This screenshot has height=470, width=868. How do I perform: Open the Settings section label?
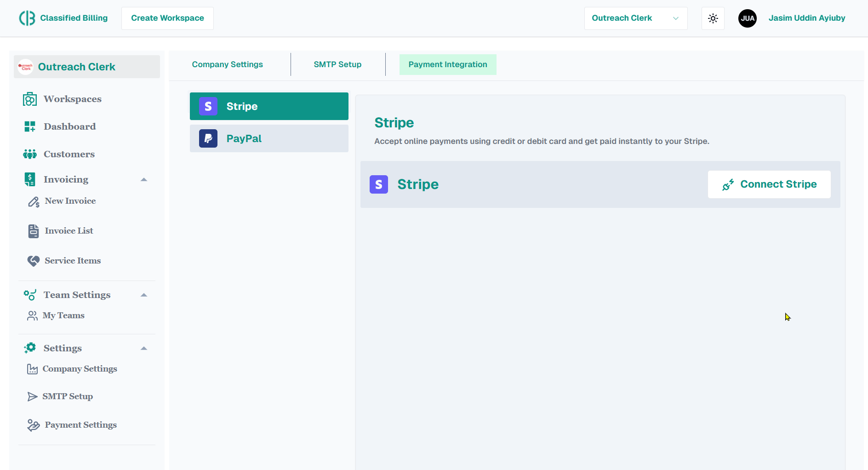(63, 348)
